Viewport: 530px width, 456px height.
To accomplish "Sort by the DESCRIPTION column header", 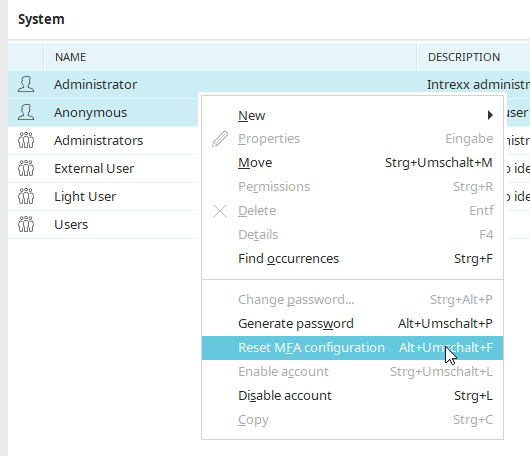I will coord(474,57).
